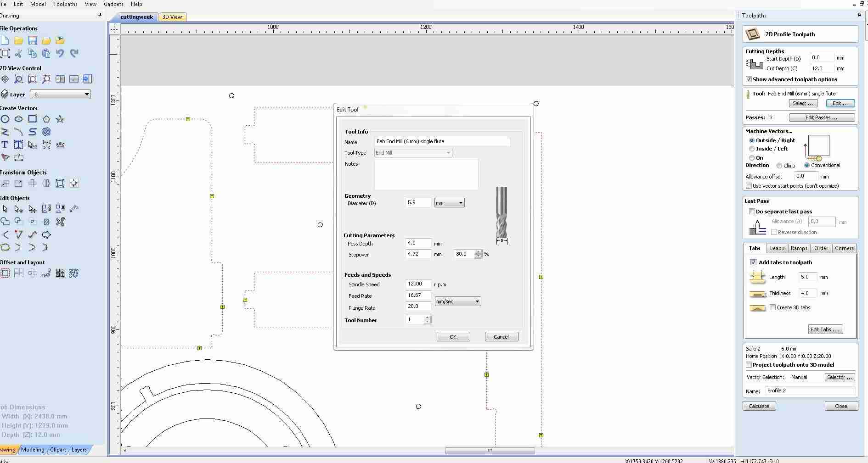Open the Leads tab
This screenshot has width=868, height=463.
pyautogui.click(x=777, y=248)
